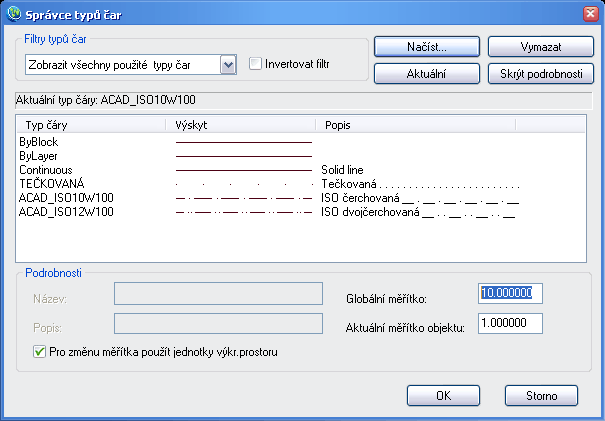Hide details with Skrýt podrobnosti
Screen dimensions: 605x421
pyautogui.click(x=541, y=73)
